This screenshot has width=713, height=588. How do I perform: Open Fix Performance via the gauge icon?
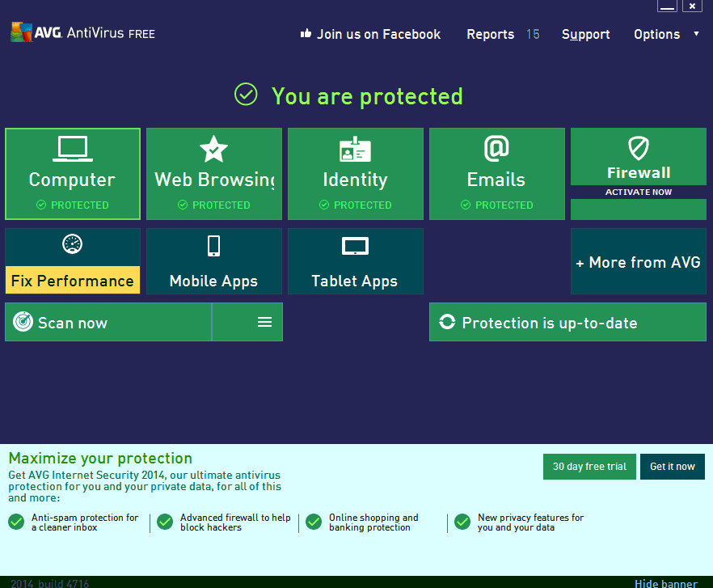tap(72, 243)
